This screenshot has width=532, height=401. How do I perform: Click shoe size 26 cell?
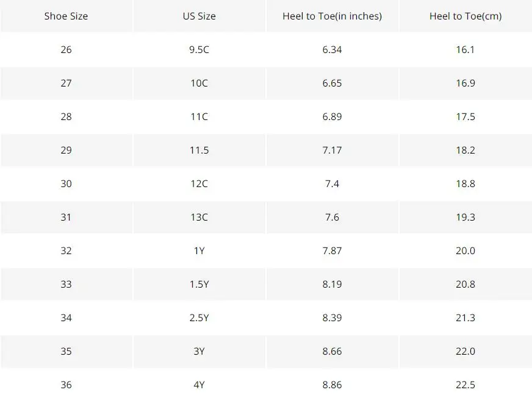click(66, 49)
